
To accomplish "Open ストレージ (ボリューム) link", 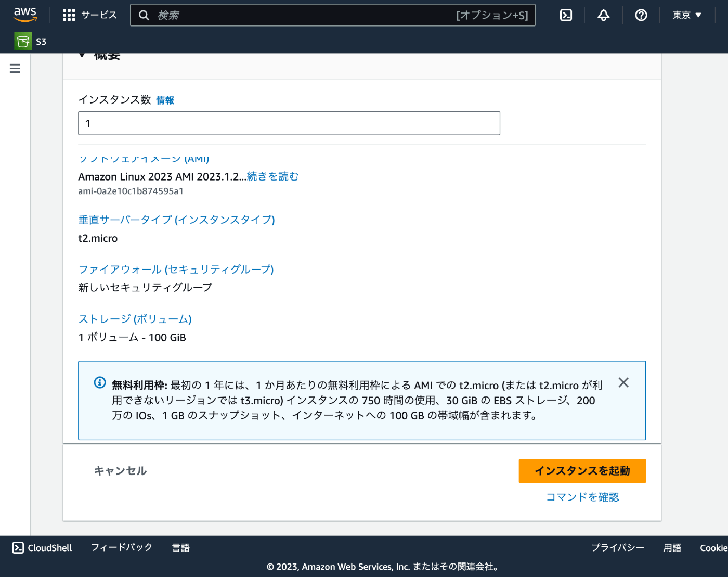I will [135, 319].
